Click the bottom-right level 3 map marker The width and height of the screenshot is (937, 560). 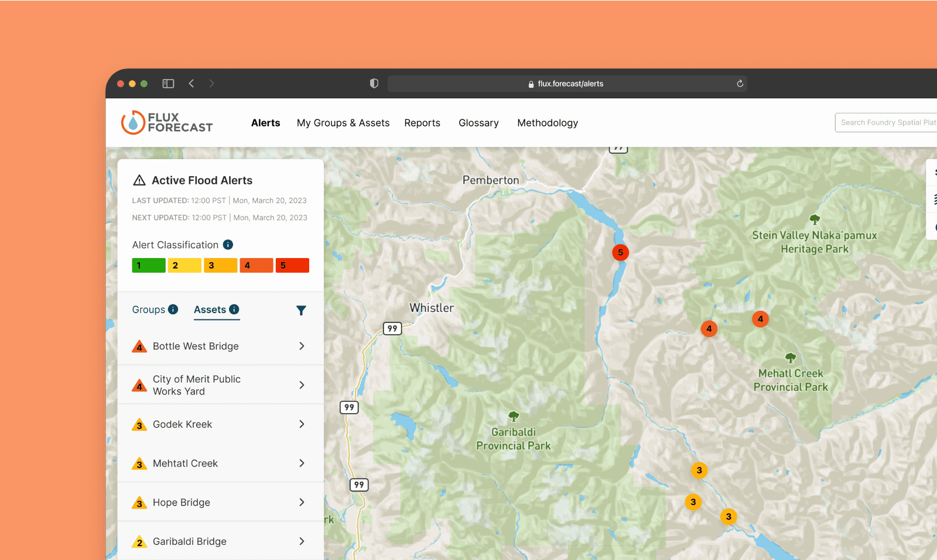pyautogui.click(x=729, y=516)
